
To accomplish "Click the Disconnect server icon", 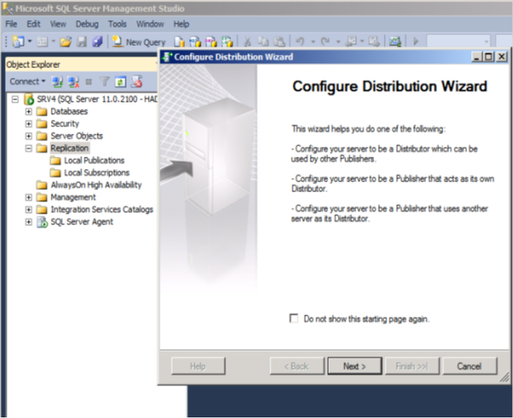I will point(73,82).
